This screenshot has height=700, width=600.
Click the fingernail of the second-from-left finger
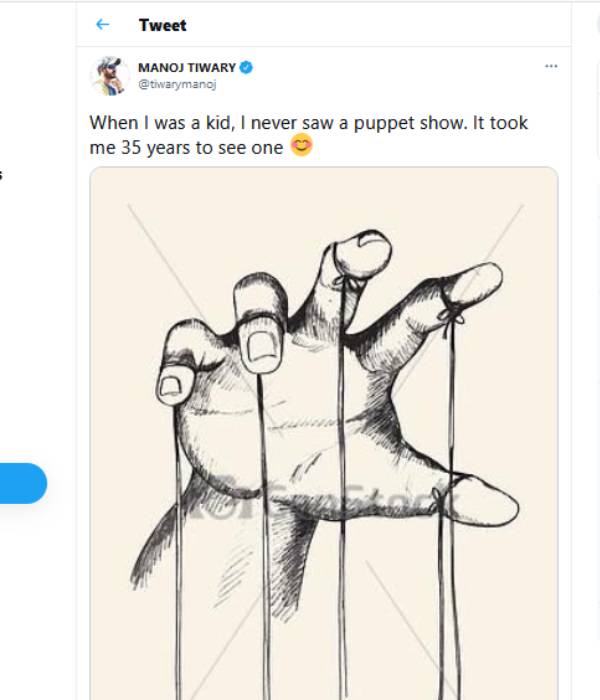263,344
